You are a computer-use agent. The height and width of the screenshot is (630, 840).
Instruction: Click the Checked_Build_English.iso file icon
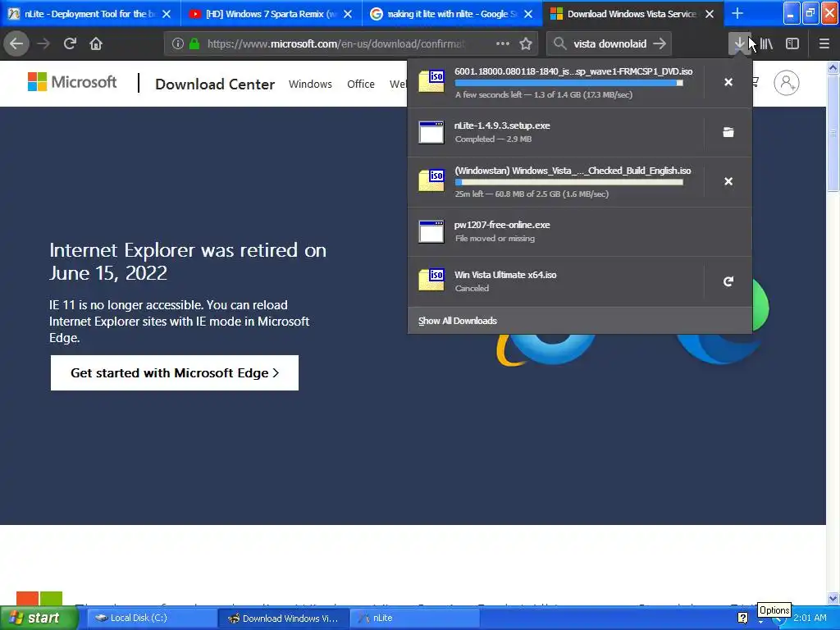[x=431, y=180]
